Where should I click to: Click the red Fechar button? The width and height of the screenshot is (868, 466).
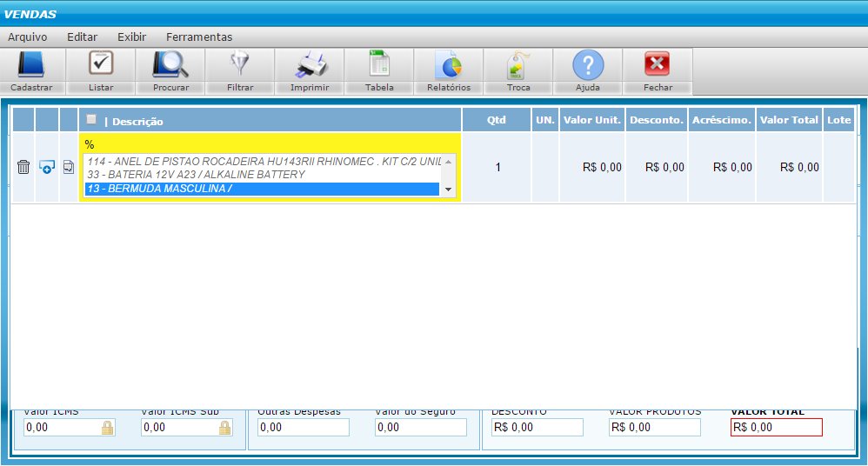tap(658, 66)
